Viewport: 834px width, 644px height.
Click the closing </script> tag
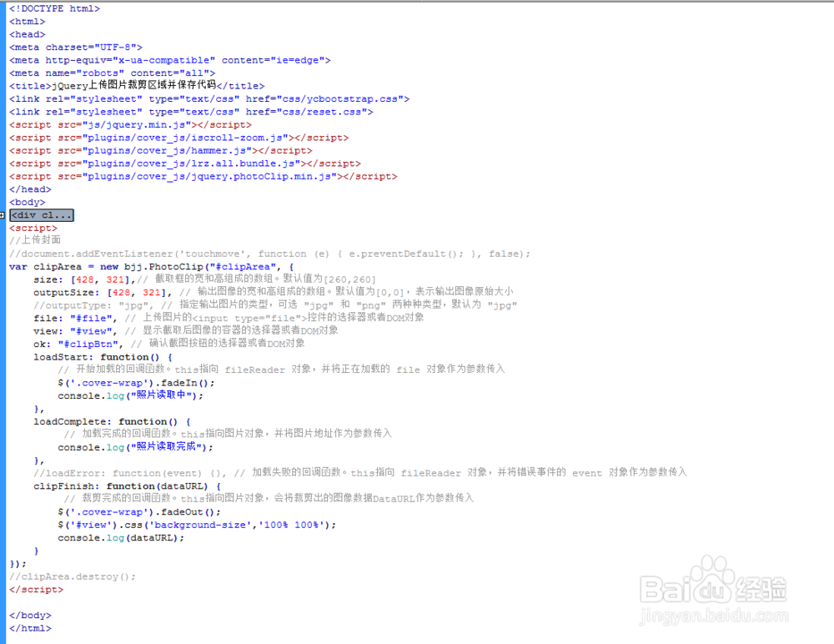click(36, 589)
